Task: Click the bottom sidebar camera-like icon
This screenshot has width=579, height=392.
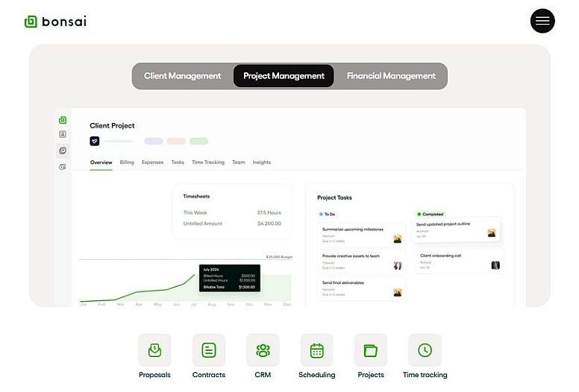Action: coord(63,167)
